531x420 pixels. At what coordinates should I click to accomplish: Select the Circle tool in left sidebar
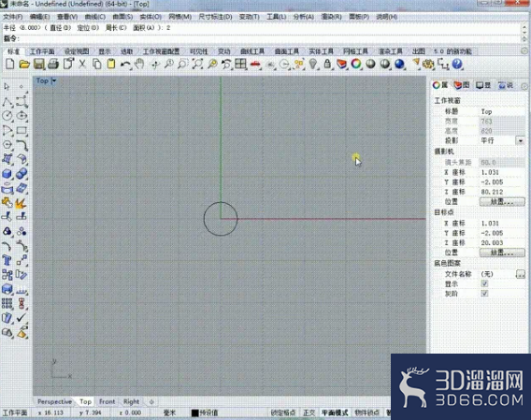point(7,116)
